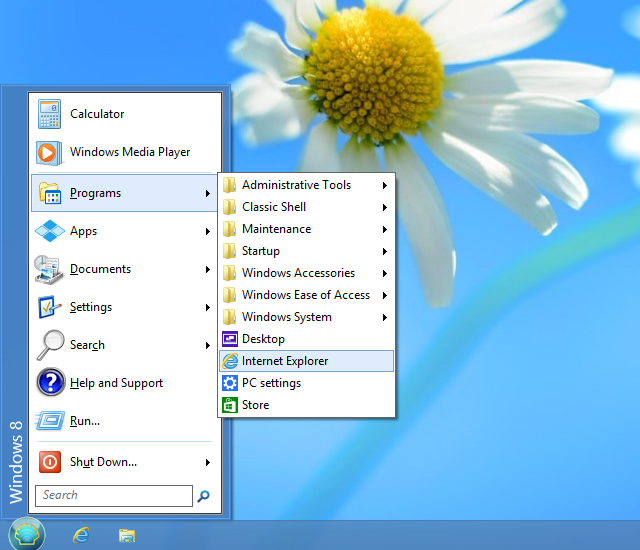
Task: Click the magnifier button beside search box
Action: (204, 496)
